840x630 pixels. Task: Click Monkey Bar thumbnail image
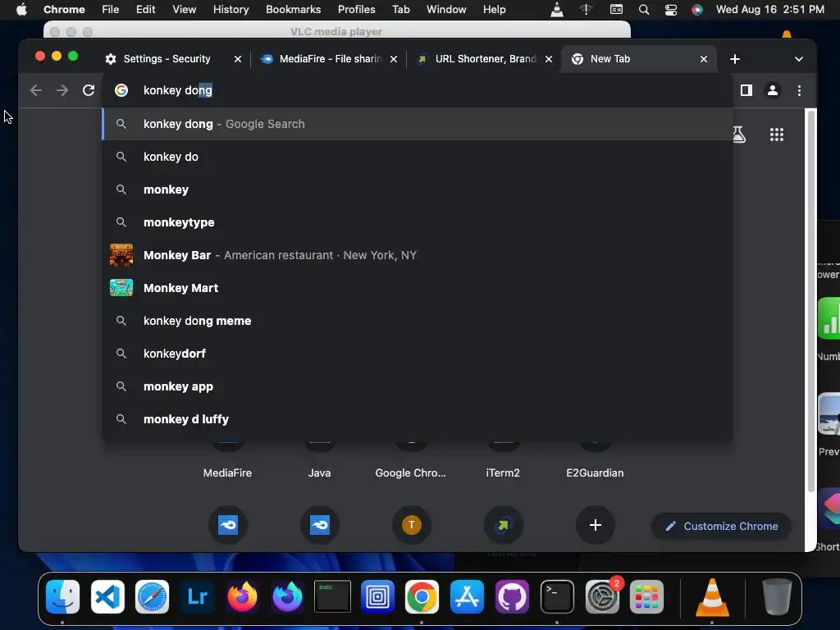point(121,255)
